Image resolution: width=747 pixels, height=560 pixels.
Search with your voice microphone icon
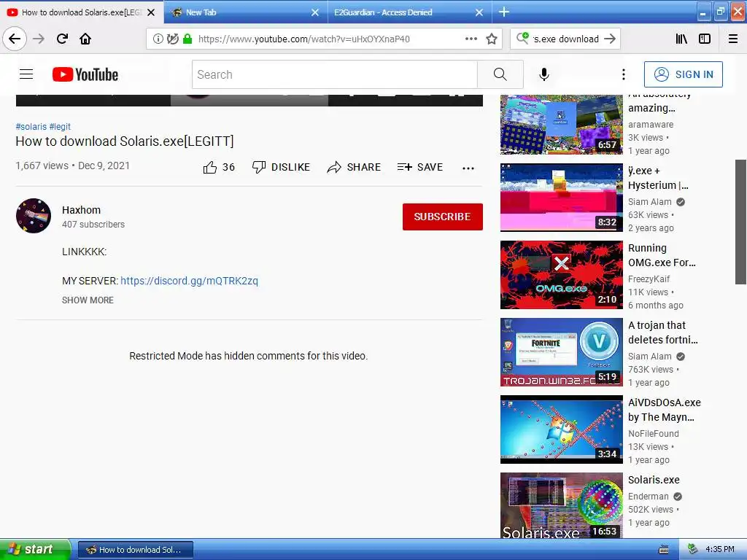click(544, 74)
